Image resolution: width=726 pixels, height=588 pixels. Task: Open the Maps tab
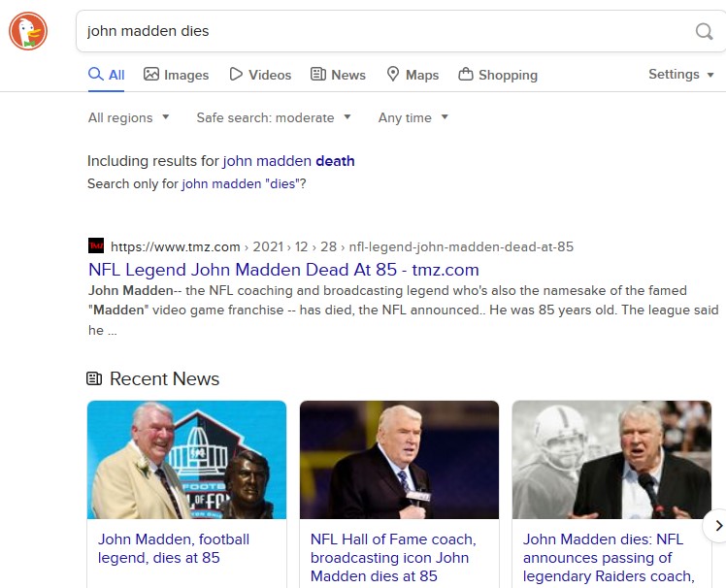pyautogui.click(x=412, y=75)
